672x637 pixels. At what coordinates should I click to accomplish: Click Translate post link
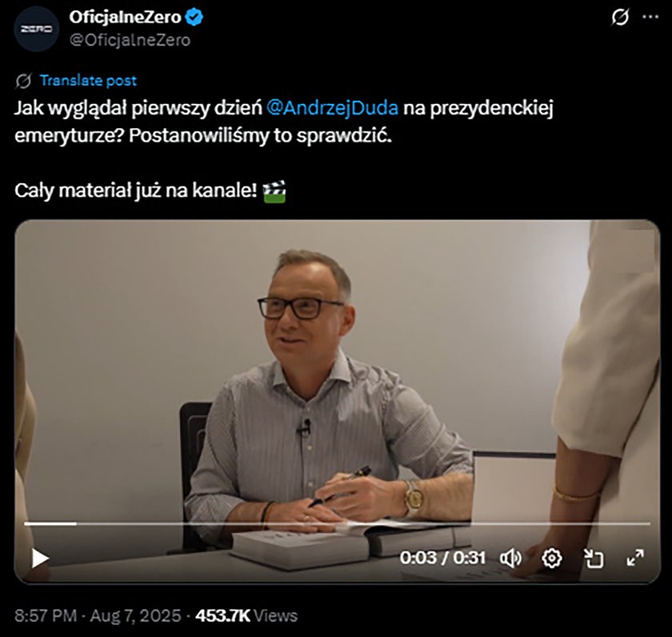88,80
